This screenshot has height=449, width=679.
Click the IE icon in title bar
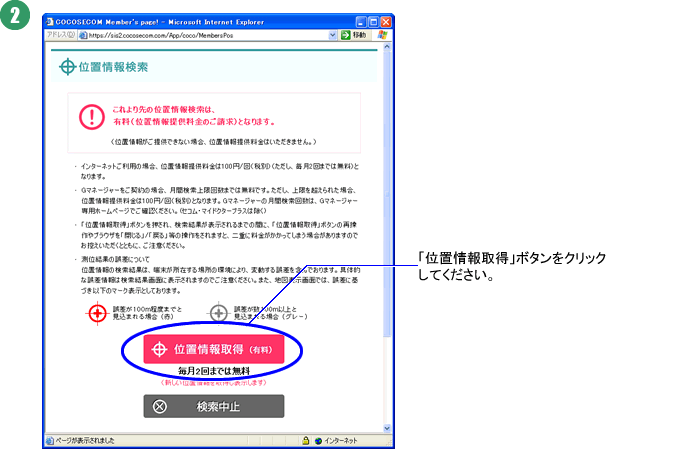(x=50, y=22)
